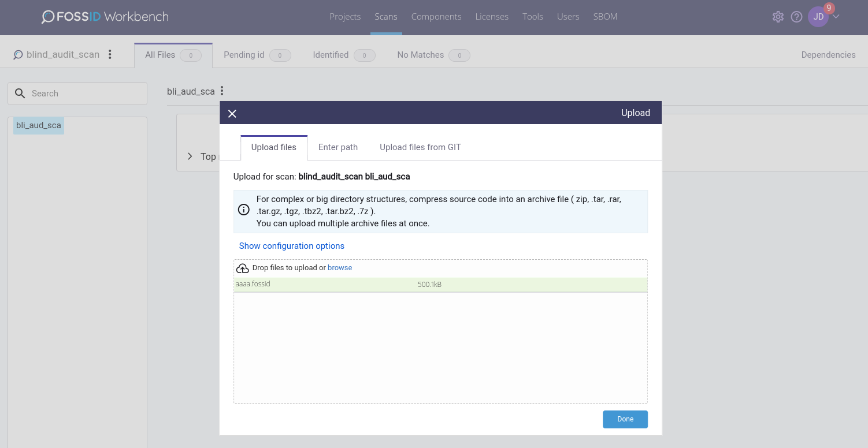Select the Enter path tab
This screenshot has height=448, width=868.
point(338,147)
